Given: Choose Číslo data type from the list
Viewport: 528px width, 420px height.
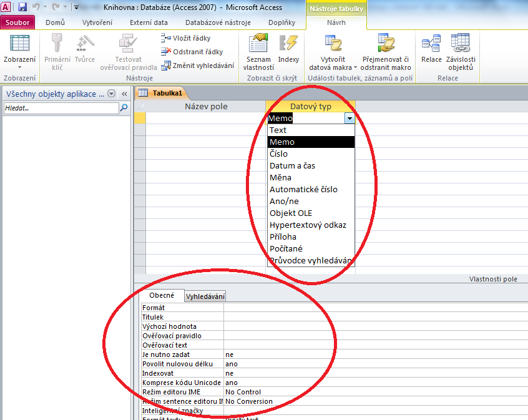Looking at the screenshot, I should pyautogui.click(x=311, y=154).
